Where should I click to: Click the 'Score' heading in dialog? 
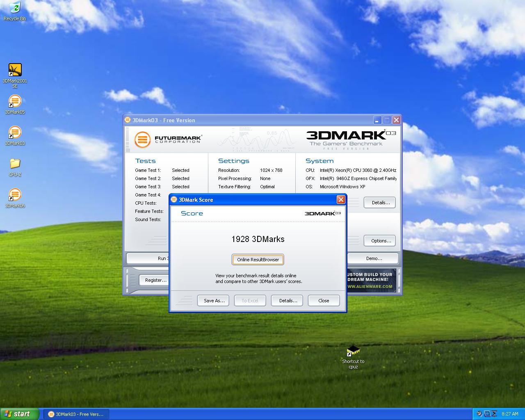(192, 213)
